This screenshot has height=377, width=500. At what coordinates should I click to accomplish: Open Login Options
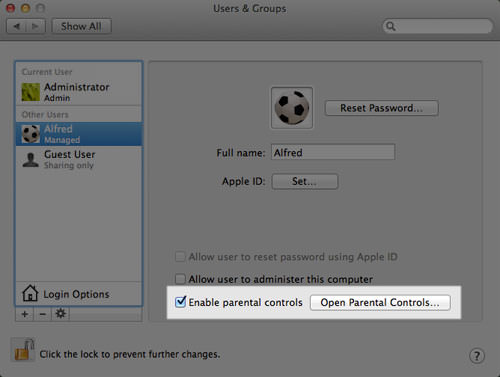click(79, 294)
